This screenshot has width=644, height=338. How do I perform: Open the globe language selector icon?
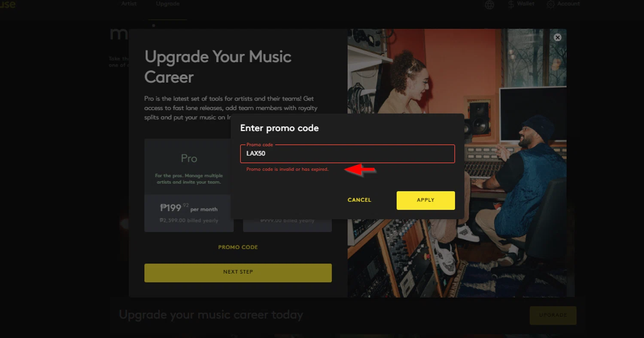point(489,5)
